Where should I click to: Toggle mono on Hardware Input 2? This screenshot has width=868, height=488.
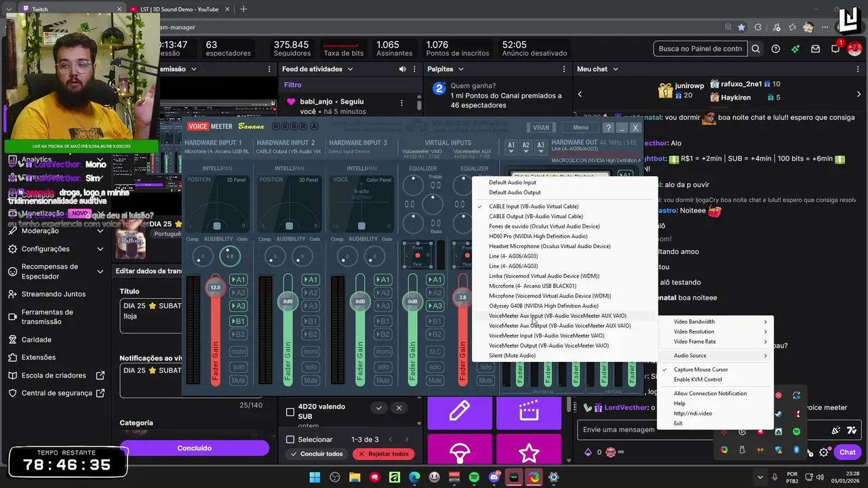[x=311, y=352]
